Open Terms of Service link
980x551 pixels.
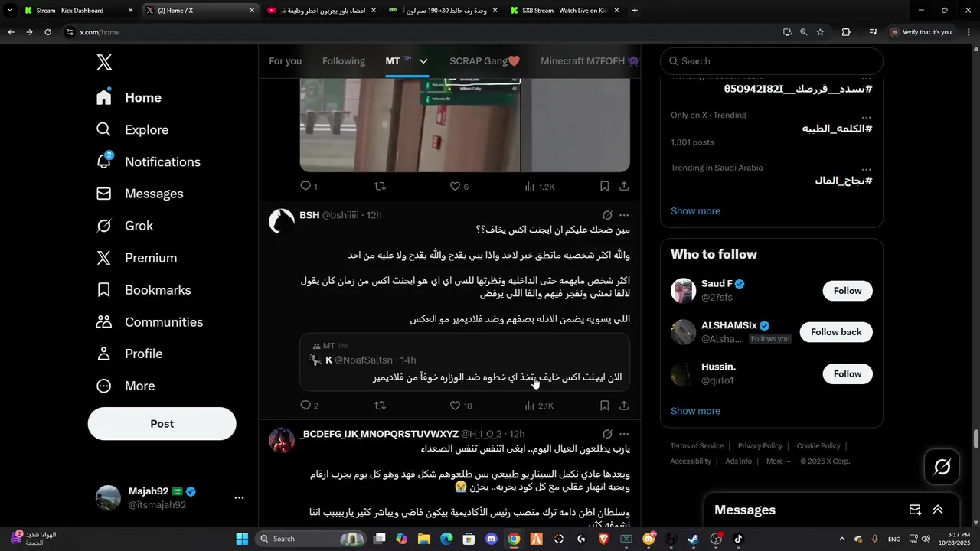(x=697, y=446)
